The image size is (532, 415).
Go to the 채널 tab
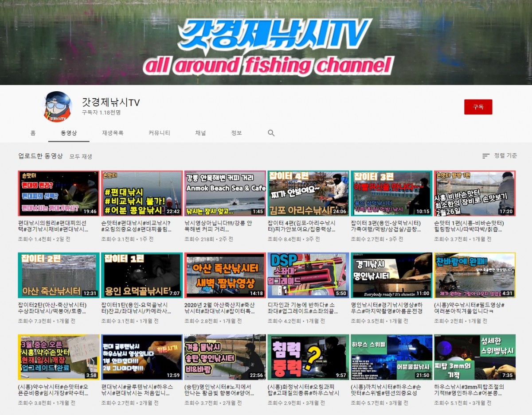pyautogui.click(x=200, y=133)
